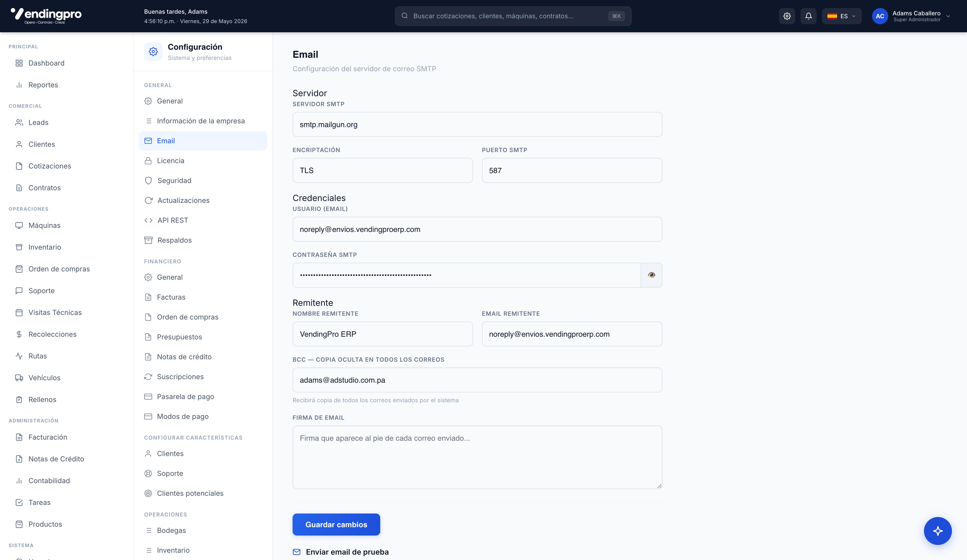Click the Leads people icon
967x560 pixels.
[19, 123]
